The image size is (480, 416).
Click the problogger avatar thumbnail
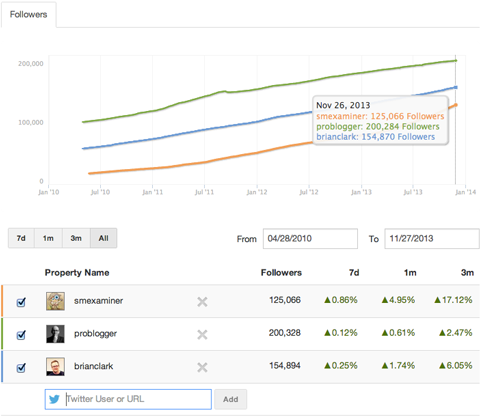[x=55, y=334]
